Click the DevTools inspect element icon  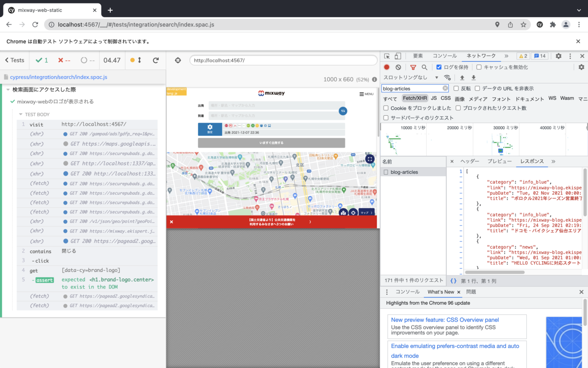[387, 56]
